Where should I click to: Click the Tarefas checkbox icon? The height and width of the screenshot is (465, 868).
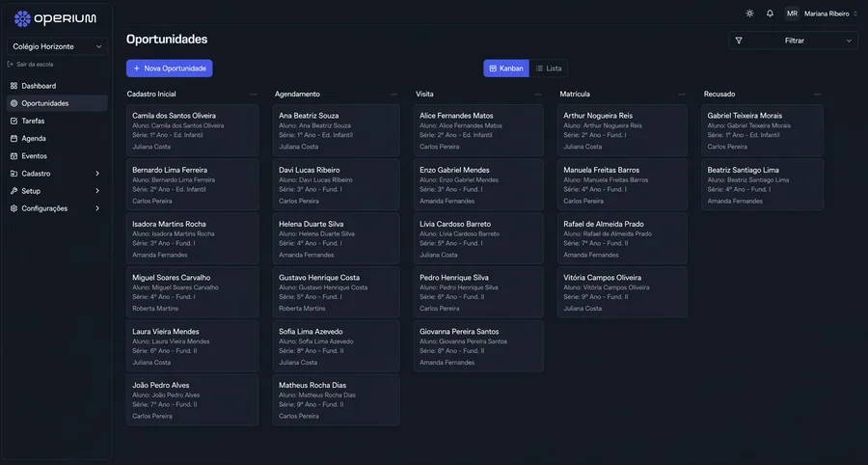pyautogui.click(x=14, y=121)
